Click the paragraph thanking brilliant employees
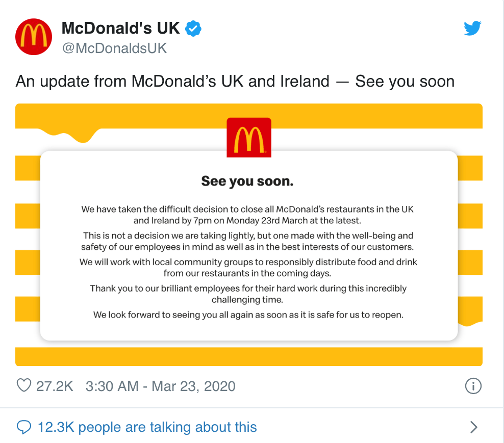504x443 pixels. pos(248,294)
